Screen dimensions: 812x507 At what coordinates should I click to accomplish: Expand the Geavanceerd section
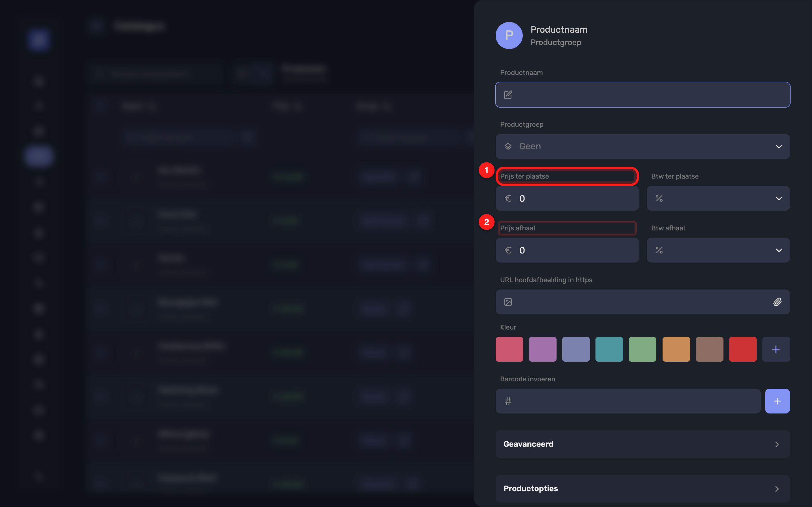pos(643,444)
